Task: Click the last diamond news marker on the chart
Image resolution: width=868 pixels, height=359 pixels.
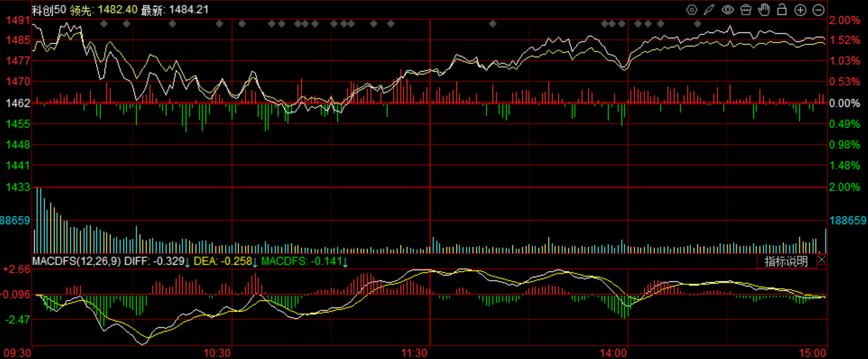Action: click(x=698, y=23)
